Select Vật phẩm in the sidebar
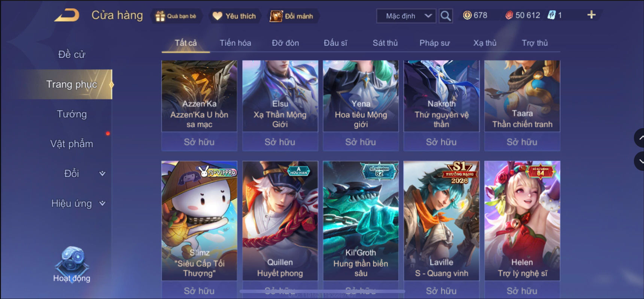The width and height of the screenshot is (644, 299). (72, 144)
